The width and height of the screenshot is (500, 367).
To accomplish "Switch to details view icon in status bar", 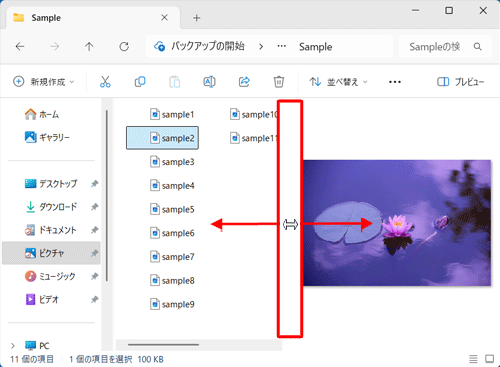I will [x=473, y=359].
